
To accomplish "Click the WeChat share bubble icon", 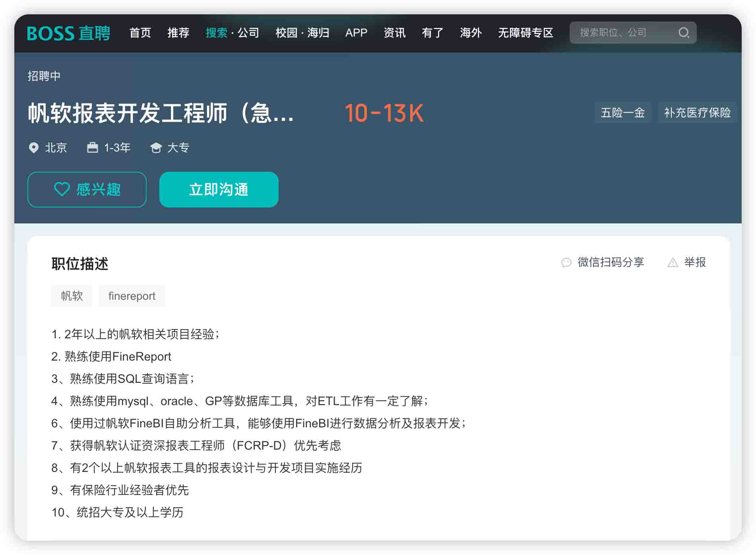I will click(566, 262).
